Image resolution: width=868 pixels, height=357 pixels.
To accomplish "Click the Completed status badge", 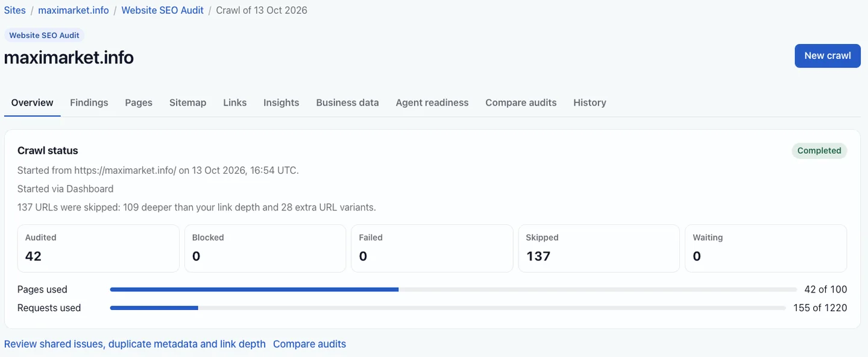I will coord(819,151).
